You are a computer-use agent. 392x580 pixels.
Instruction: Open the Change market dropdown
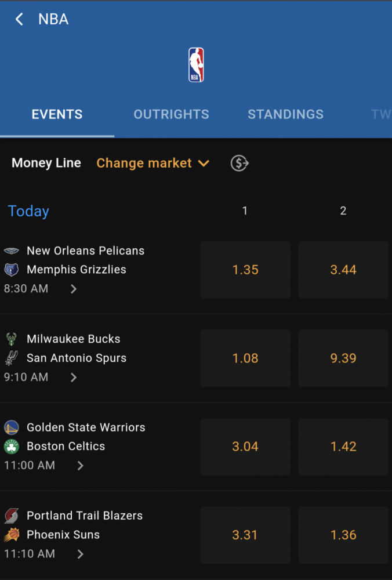(x=153, y=163)
